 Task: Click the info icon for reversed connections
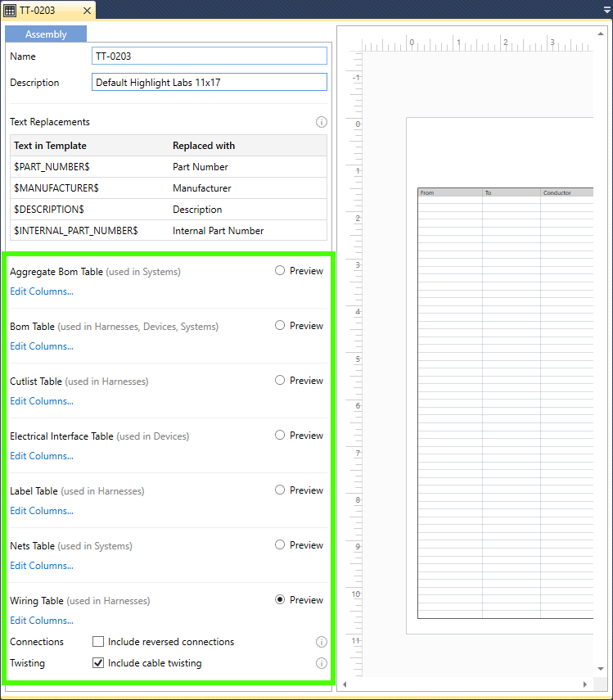tap(321, 642)
